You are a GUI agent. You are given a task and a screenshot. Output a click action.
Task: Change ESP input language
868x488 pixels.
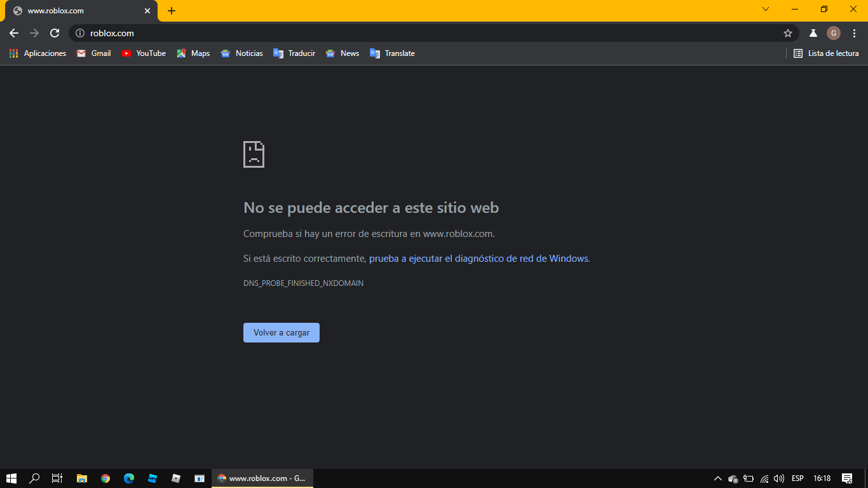click(797, 478)
